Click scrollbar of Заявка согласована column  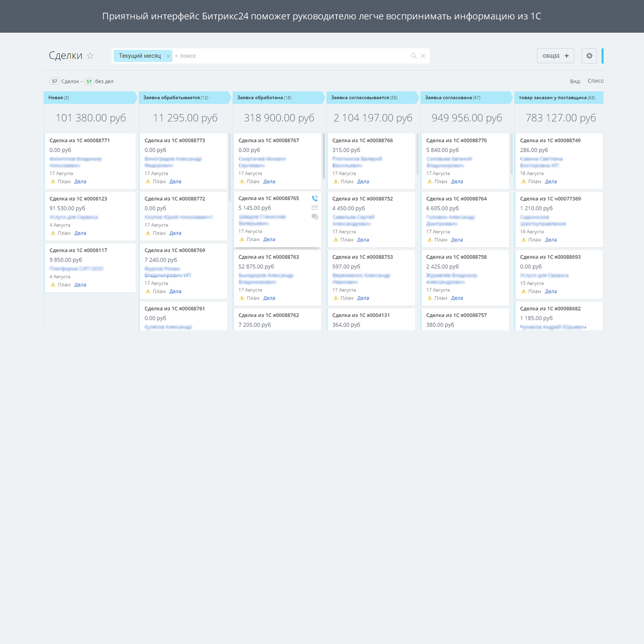(x=511, y=154)
